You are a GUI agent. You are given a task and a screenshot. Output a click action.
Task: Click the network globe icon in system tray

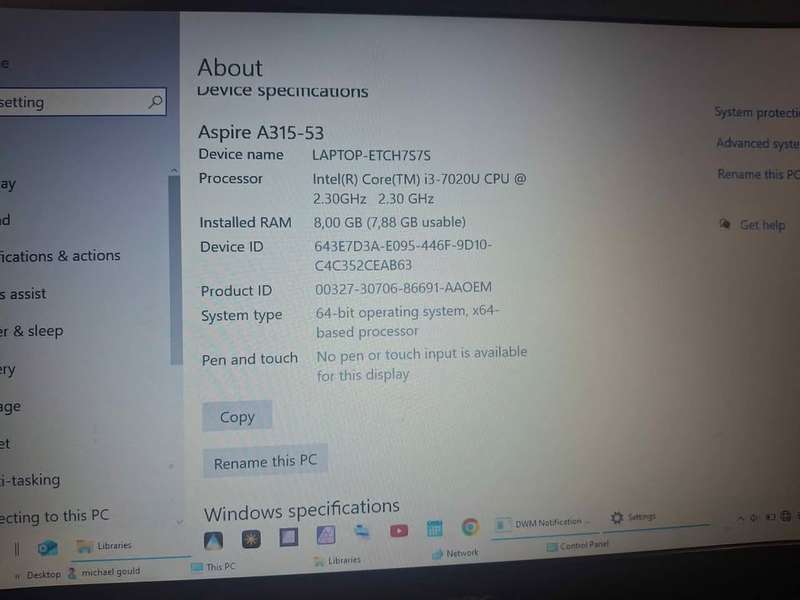786,516
